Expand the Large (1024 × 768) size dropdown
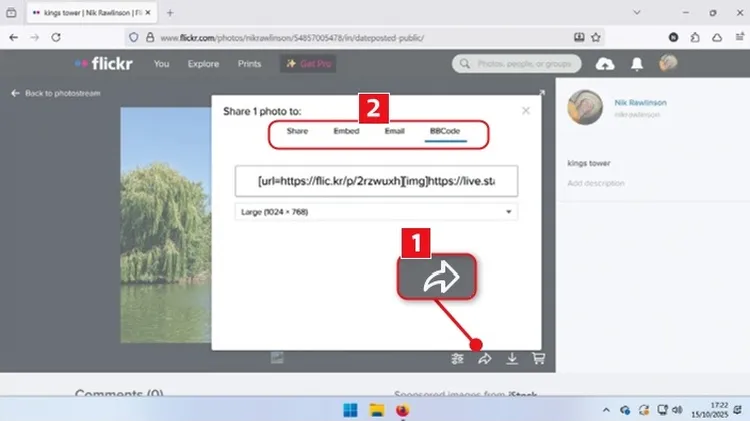This screenshot has width=750, height=421. 376,212
